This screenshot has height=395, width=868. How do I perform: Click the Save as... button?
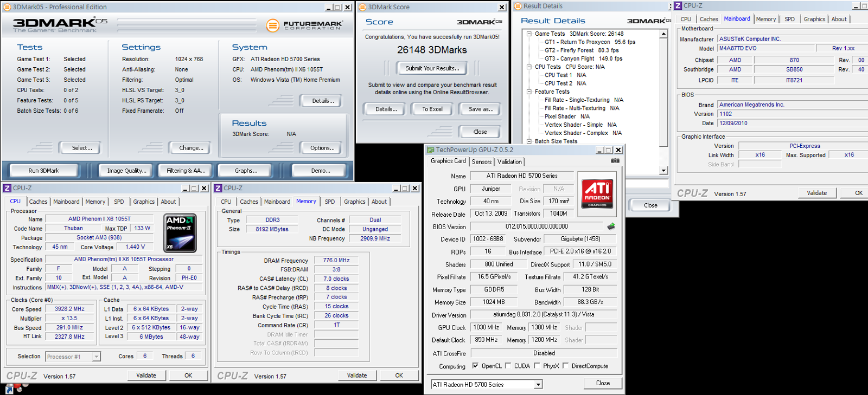point(481,109)
